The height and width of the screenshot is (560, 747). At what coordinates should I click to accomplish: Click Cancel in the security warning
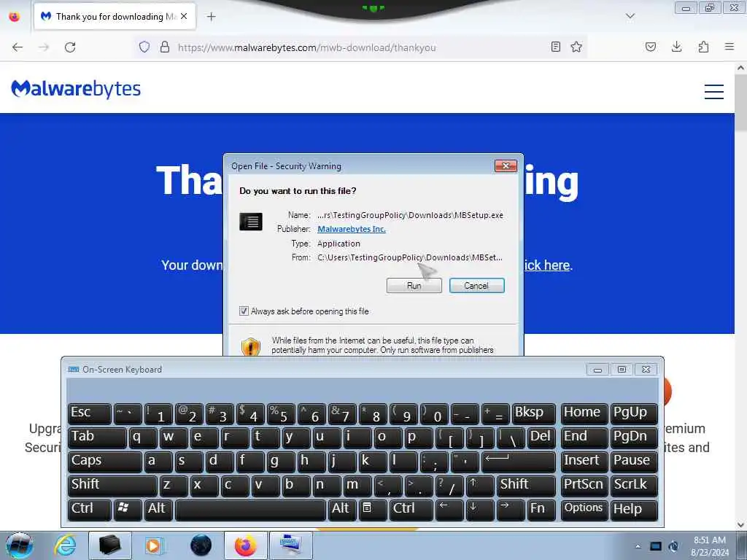476,286
